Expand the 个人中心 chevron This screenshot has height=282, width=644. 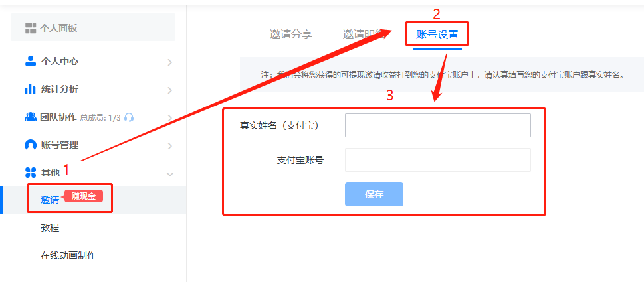(x=170, y=62)
